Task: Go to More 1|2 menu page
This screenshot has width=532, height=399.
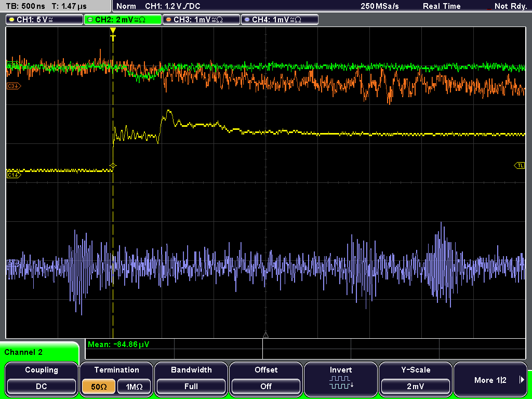Action: point(490,380)
